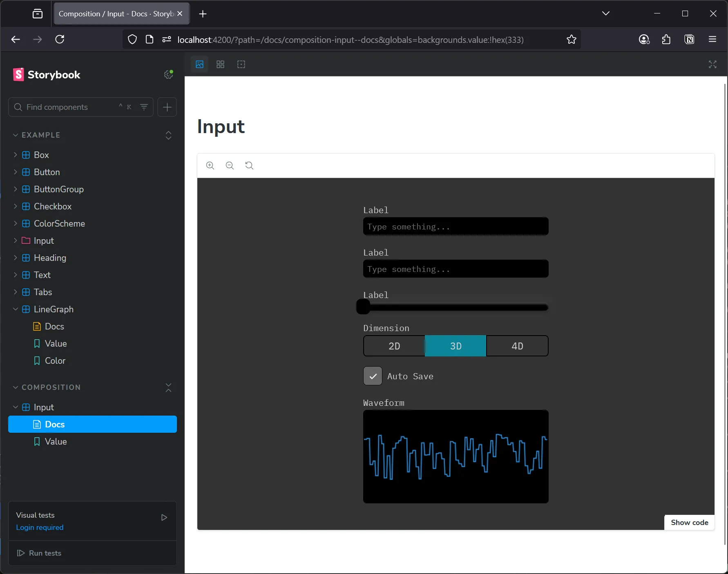Click the plus icon to create a story
This screenshot has width=728, height=574.
pos(167,107)
